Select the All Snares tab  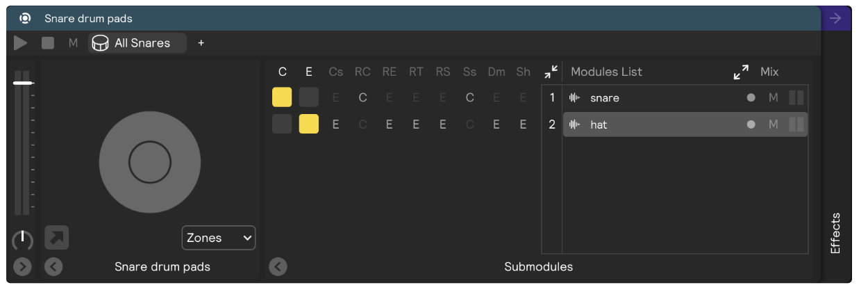coord(137,43)
